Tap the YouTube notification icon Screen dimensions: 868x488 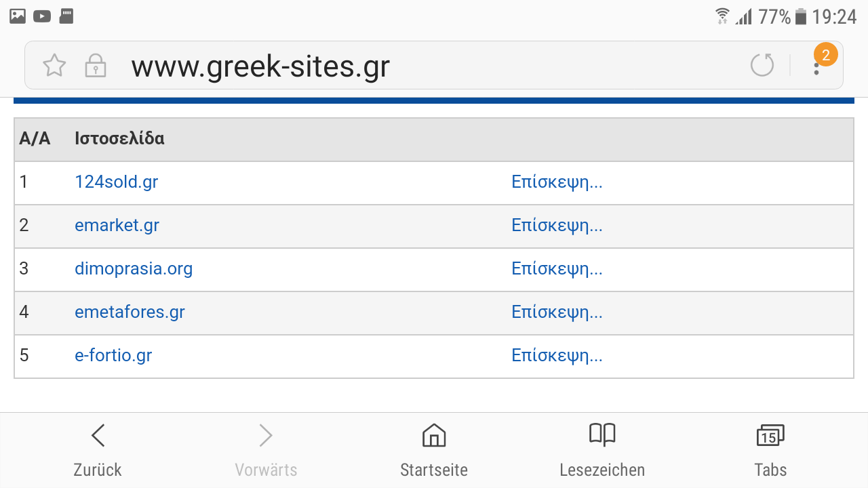(42, 16)
